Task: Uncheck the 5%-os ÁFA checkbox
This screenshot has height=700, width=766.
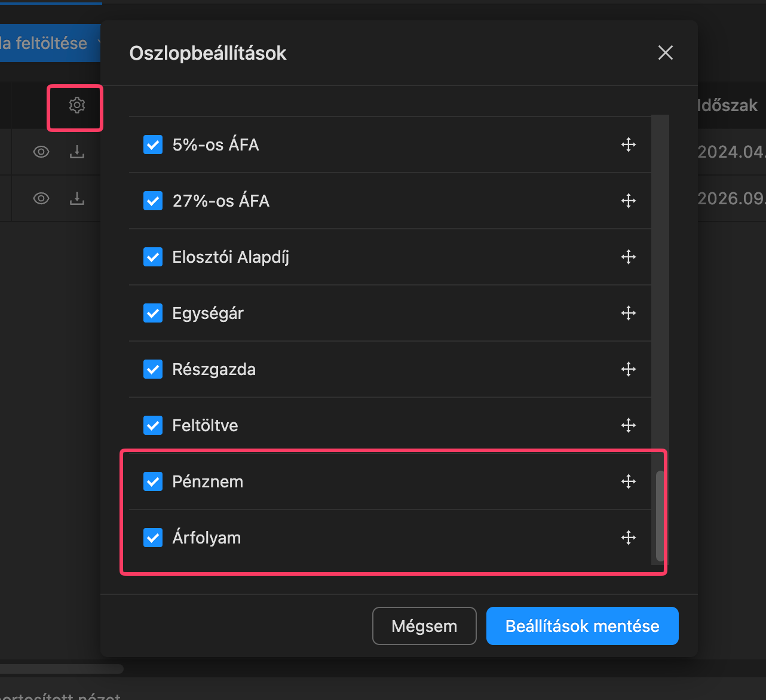Action: point(153,145)
